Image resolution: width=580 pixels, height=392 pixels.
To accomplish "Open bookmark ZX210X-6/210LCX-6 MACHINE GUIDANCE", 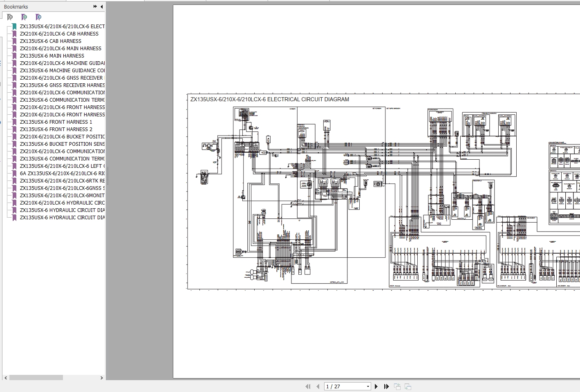I will click(62, 63).
